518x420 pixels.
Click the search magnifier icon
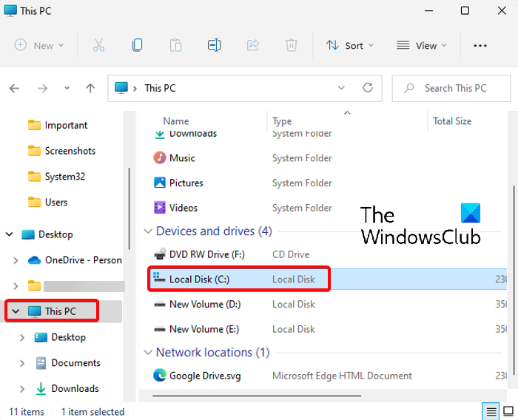tap(409, 88)
